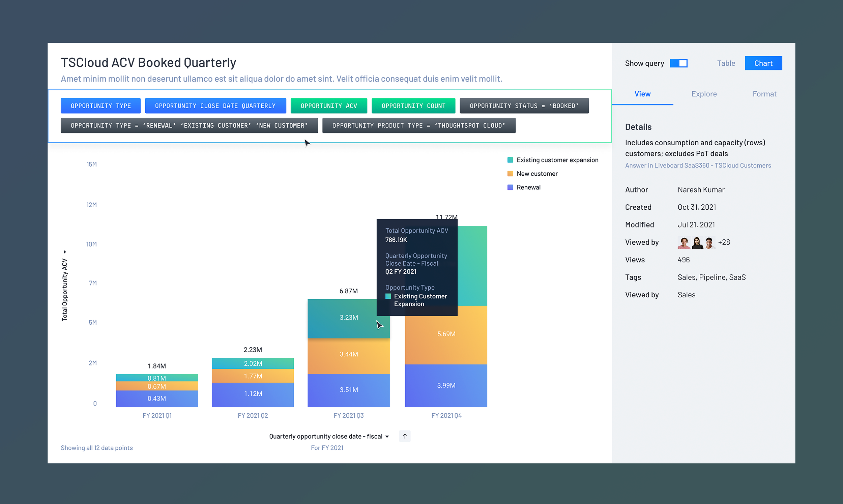The width and height of the screenshot is (843, 504).
Task: Click the OPPORTUNITY STATUS = 'BOOKED' filter chip
Action: (x=524, y=106)
